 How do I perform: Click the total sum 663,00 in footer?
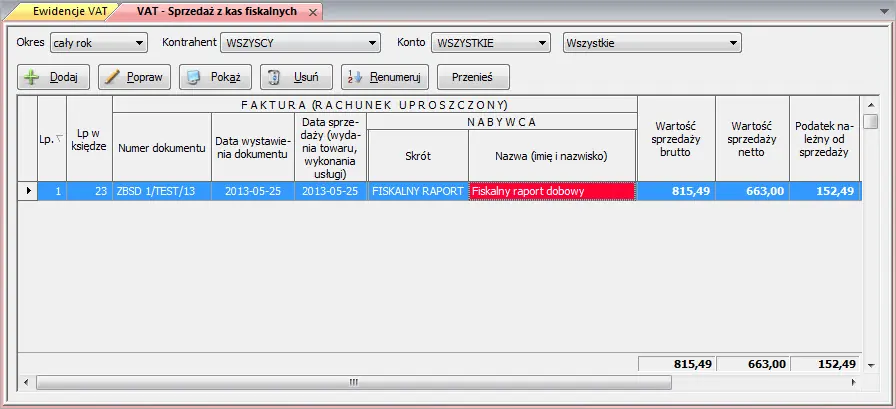(753, 364)
